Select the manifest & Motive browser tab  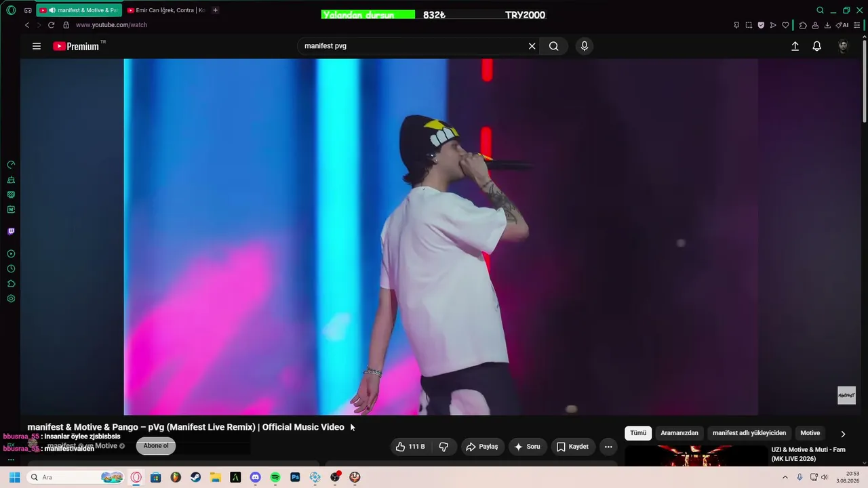(79, 10)
